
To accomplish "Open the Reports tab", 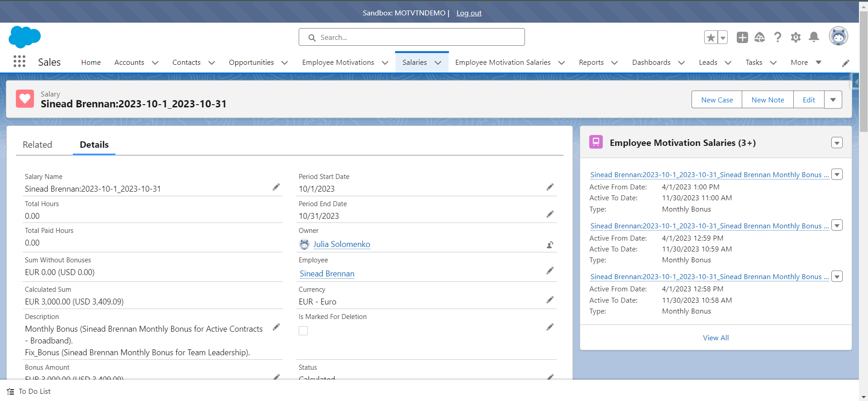I will click(591, 63).
